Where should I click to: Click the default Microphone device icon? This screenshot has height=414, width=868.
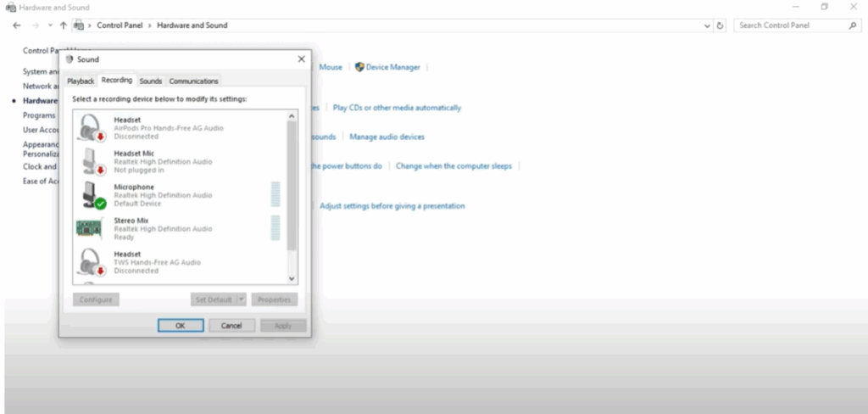click(90, 195)
